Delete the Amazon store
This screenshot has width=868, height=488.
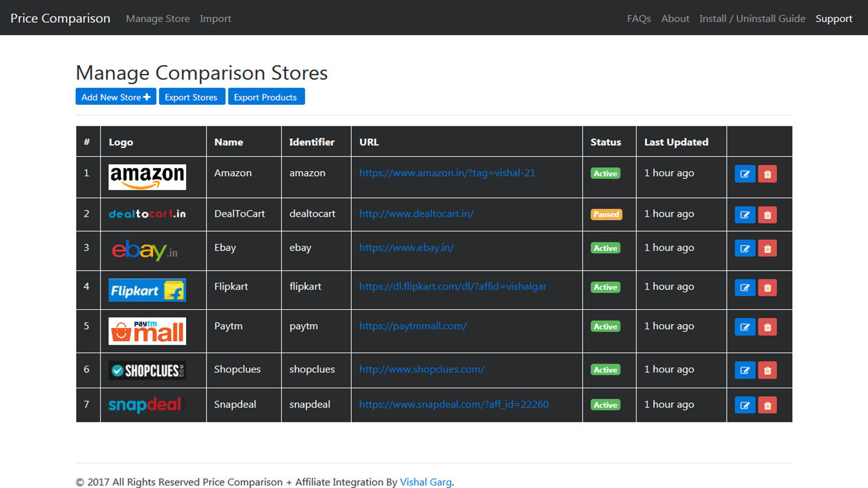coord(768,174)
